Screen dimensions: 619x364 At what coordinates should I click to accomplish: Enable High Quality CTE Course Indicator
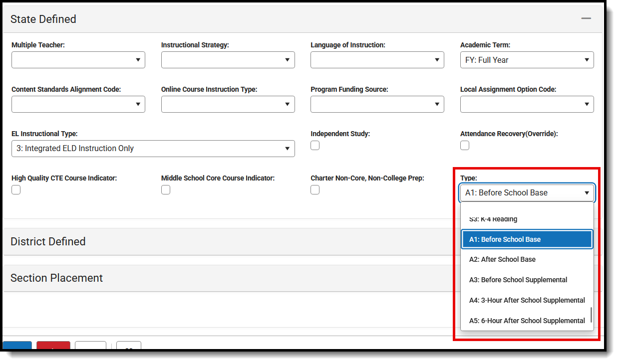(x=16, y=189)
